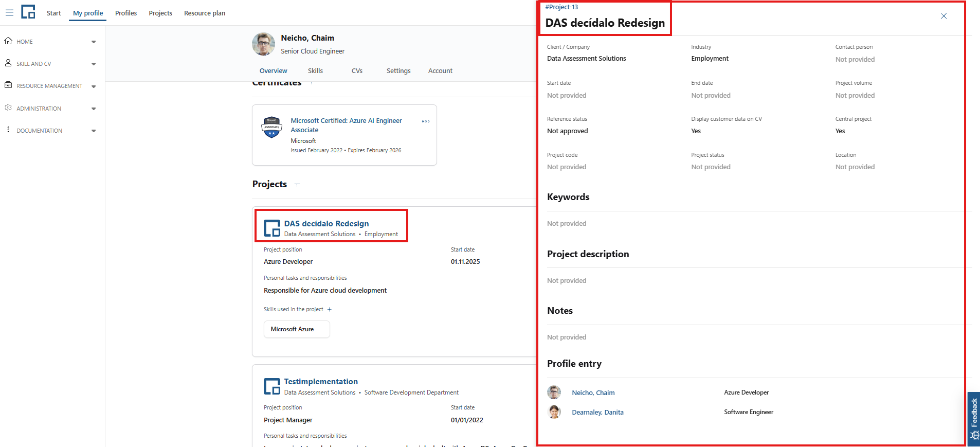The width and height of the screenshot is (980, 447).
Task: Expand the RESOURCE MANAGEMENT dropdown arrow
Action: pyautogui.click(x=94, y=86)
